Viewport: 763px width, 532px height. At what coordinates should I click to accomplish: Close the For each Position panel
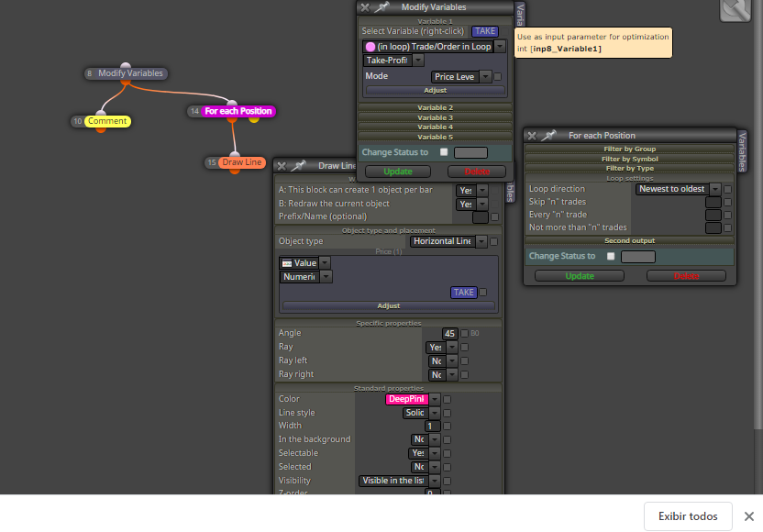[x=532, y=136]
